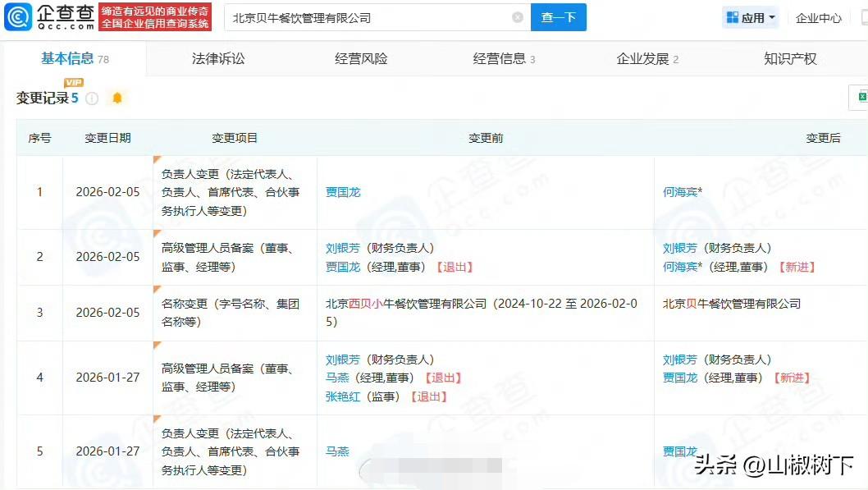
Task: Open 张艳红 link in row 4
Action: click(343, 396)
